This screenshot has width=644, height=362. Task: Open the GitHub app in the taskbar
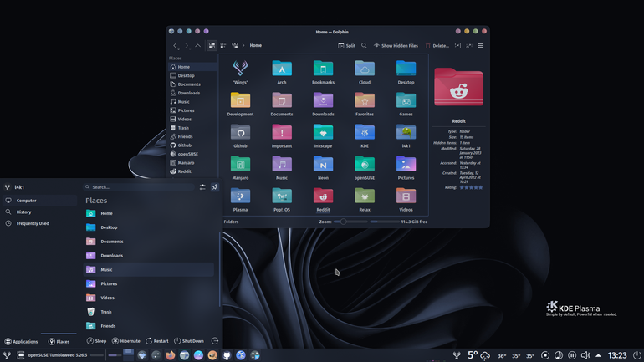(x=227, y=355)
